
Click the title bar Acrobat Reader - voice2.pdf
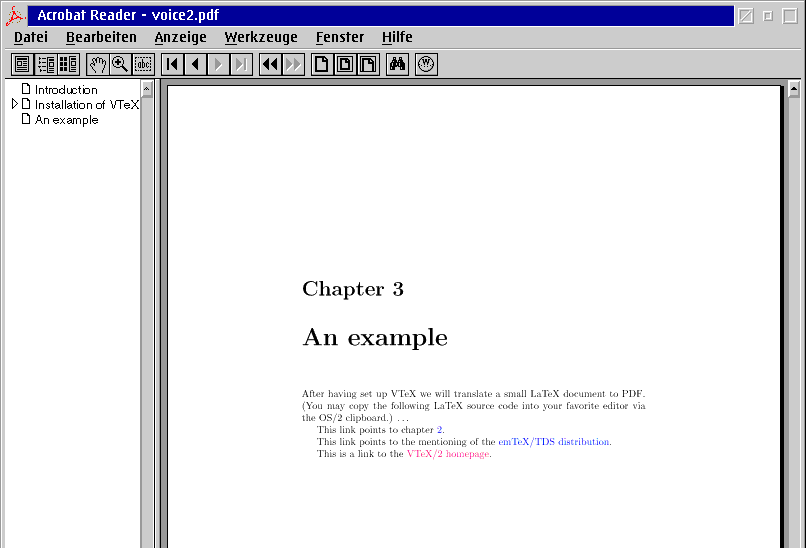[381, 15]
